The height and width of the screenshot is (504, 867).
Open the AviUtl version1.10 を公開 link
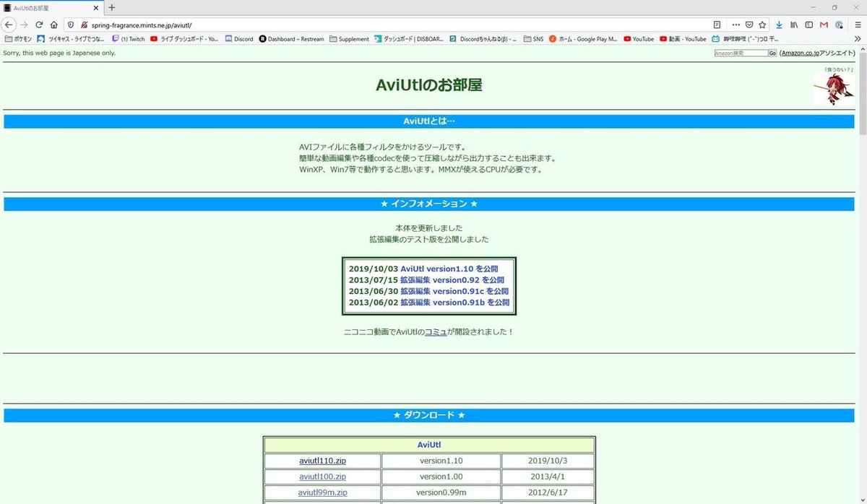449,269
